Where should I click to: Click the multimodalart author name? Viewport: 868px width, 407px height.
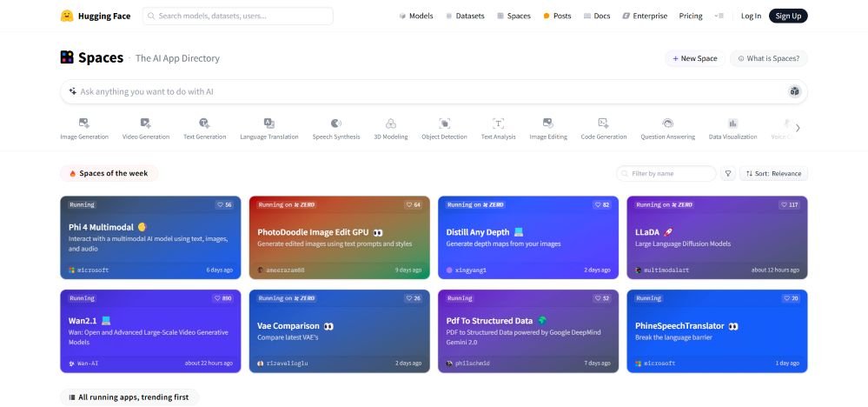click(x=666, y=270)
